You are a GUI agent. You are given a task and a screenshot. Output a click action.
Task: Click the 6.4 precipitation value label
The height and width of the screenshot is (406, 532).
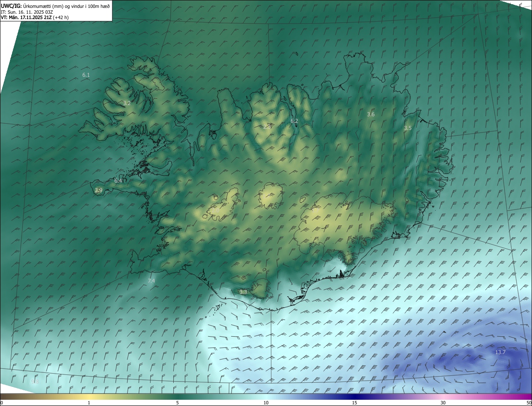click(x=118, y=181)
